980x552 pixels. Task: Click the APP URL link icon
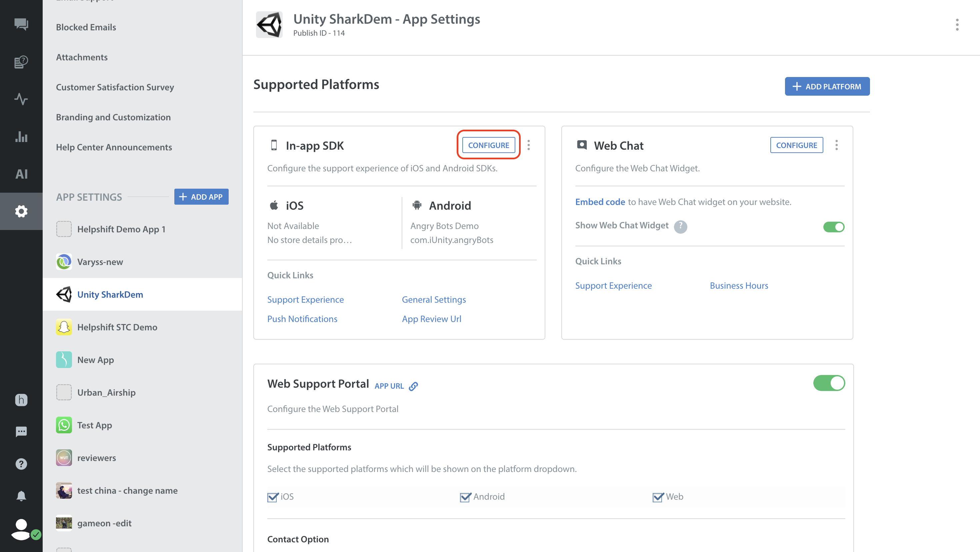413,386
